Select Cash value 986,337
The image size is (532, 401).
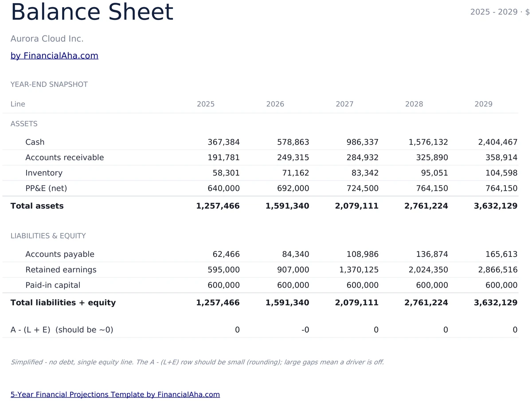pos(363,142)
